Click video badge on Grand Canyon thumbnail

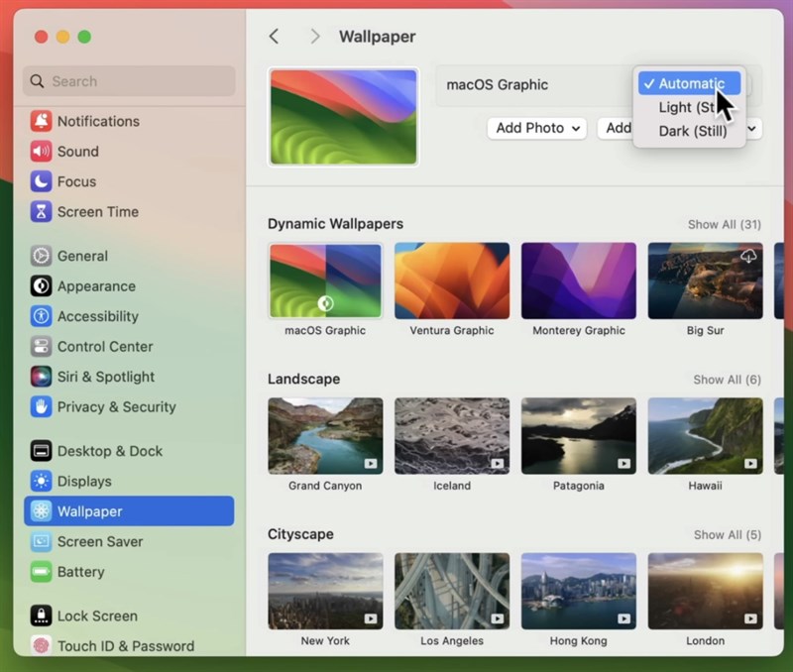pyautogui.click(x=371, y=463)
